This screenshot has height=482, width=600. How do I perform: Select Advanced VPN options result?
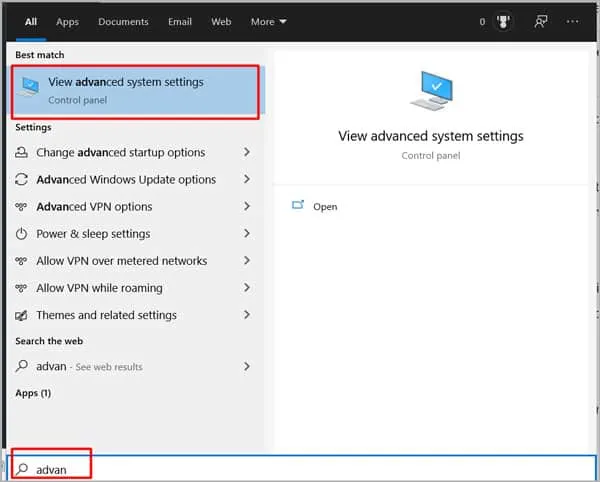[x=132, y=207]
